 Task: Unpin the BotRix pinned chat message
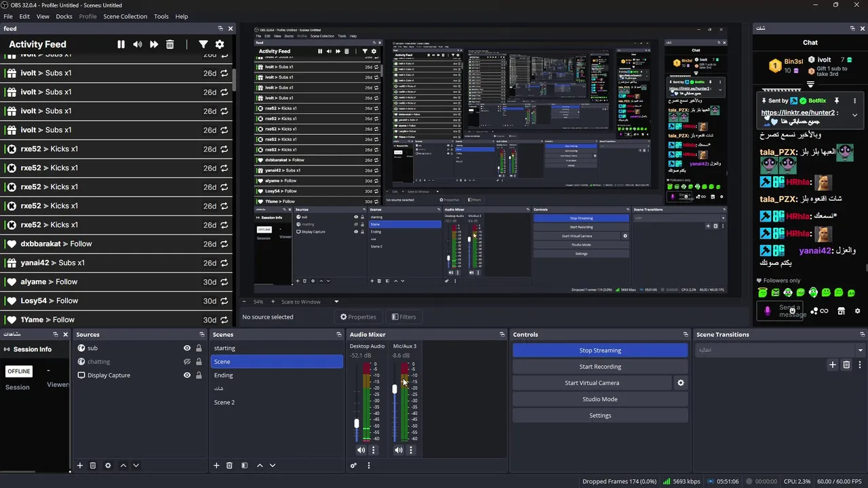point(837,100)
